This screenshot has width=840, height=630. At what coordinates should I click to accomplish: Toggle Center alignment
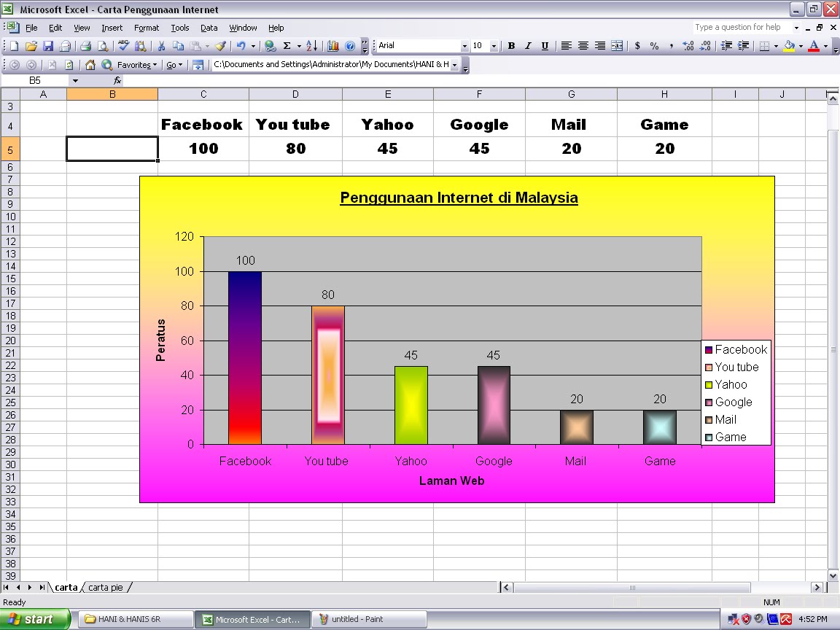[583, 46]
